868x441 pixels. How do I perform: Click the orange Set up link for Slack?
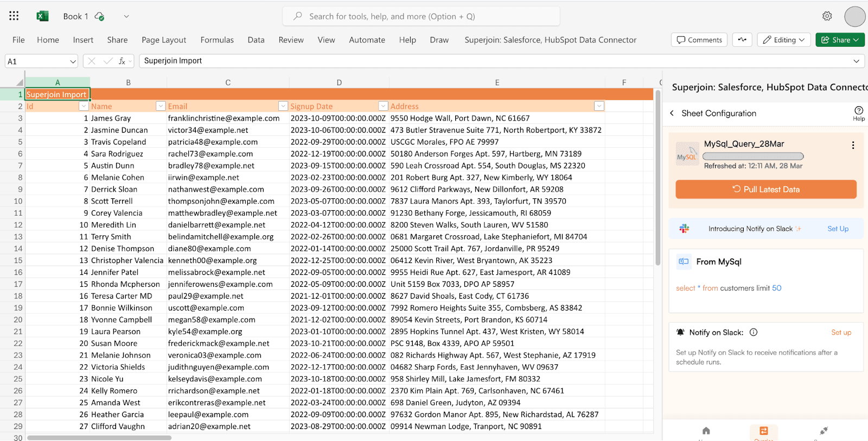tap(841, 332)
